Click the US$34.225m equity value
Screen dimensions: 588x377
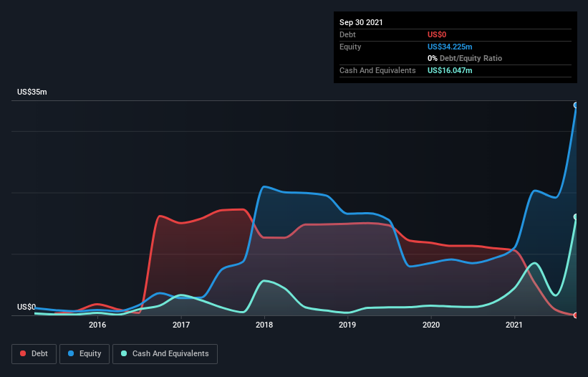(x=450, y=47)
